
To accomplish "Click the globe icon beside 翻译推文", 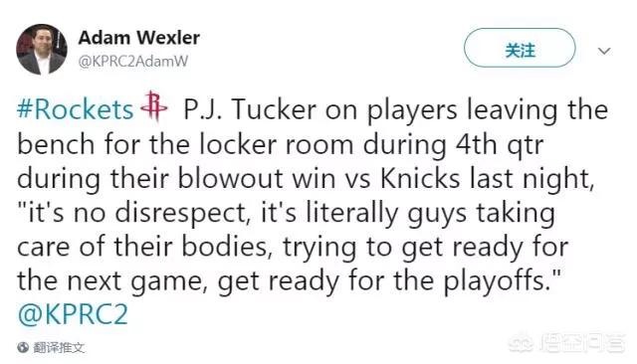I will 23,347.
